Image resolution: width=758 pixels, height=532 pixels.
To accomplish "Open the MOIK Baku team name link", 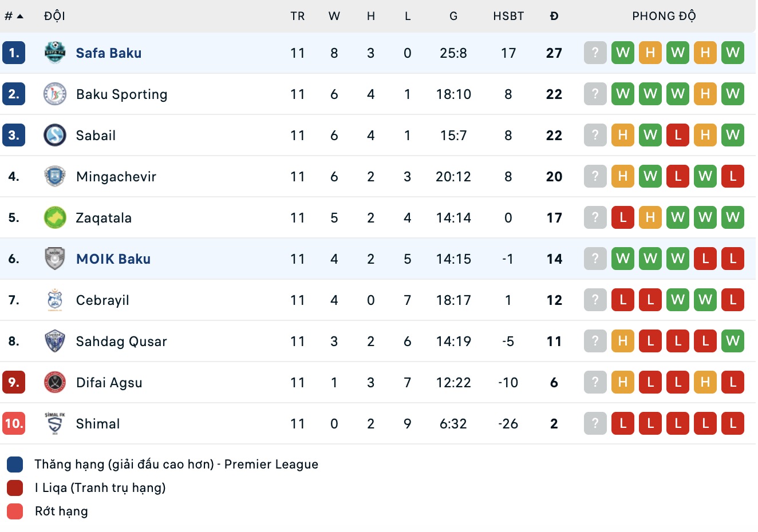I will click(x=113, y=259).
